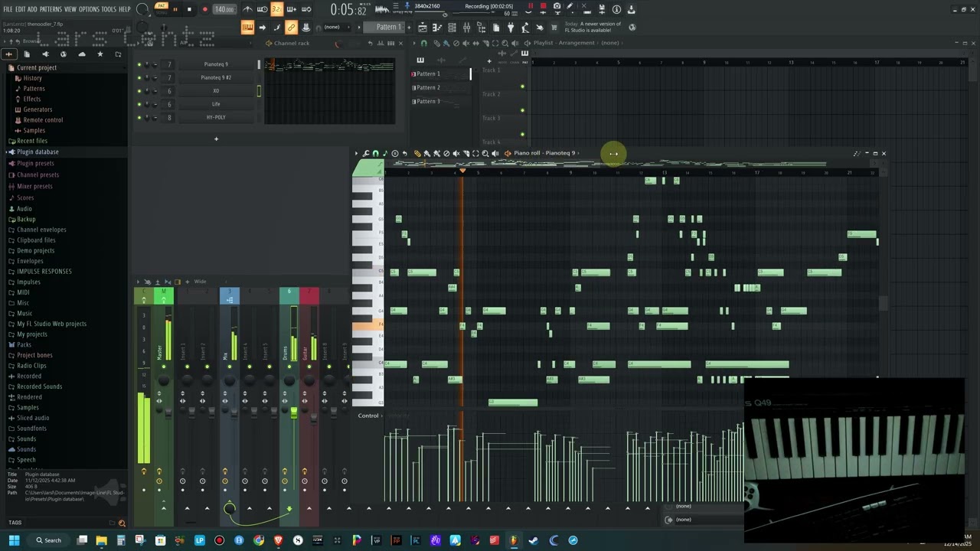Click the red Record button
Screen dimensions: 980x551
click(x=204, y=10)
